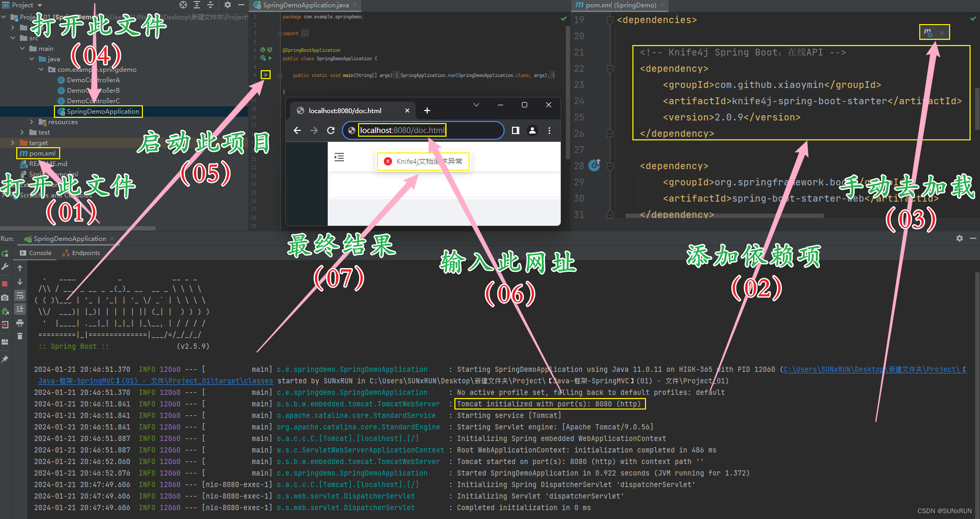Close the localhost:8080/doc.html browser tab
Image resolution: width=980 pixels, height=519 pixels.
(407, 111)
